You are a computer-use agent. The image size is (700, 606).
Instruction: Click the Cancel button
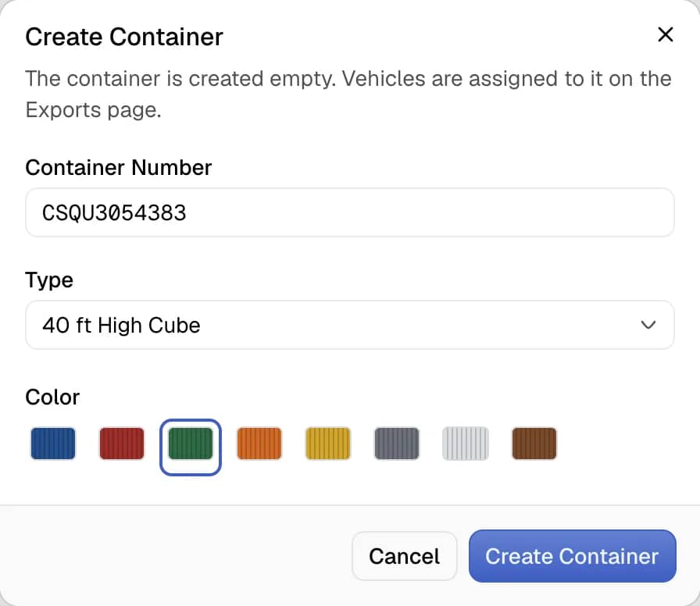point(405,556)
